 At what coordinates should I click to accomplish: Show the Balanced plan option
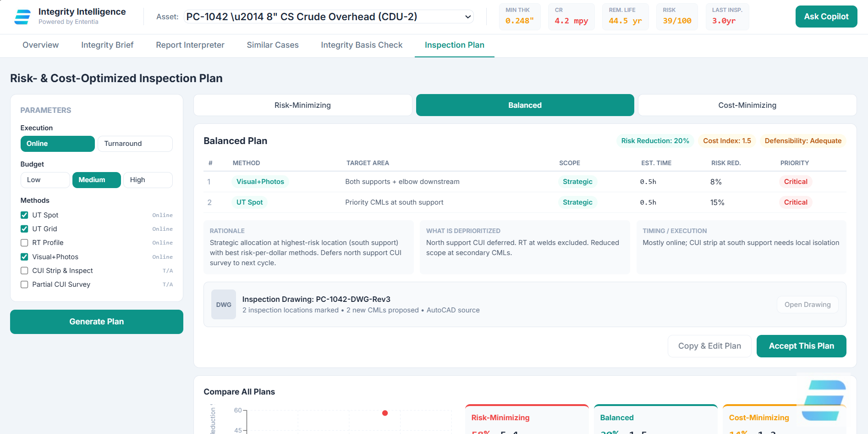[x=525, y=105]
